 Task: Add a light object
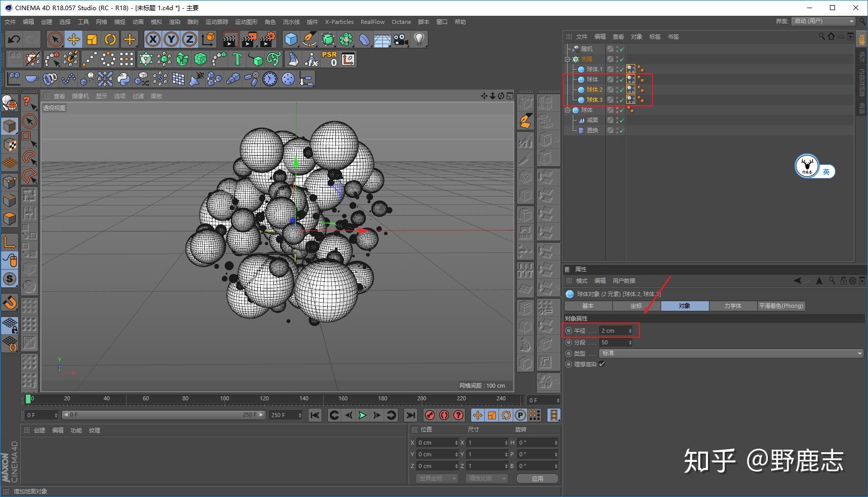[x=419, y=39]
